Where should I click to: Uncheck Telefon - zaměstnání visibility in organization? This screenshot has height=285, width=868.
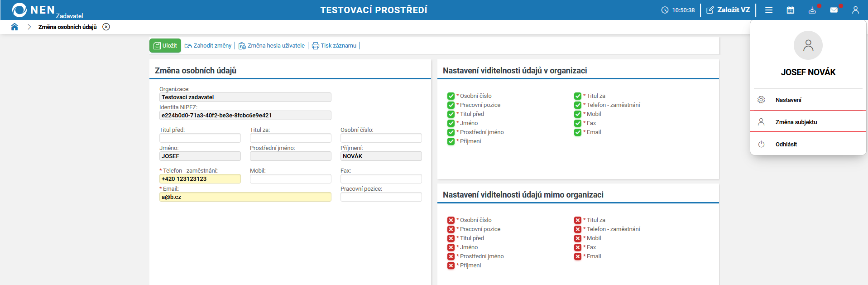[x=578, y=105]
